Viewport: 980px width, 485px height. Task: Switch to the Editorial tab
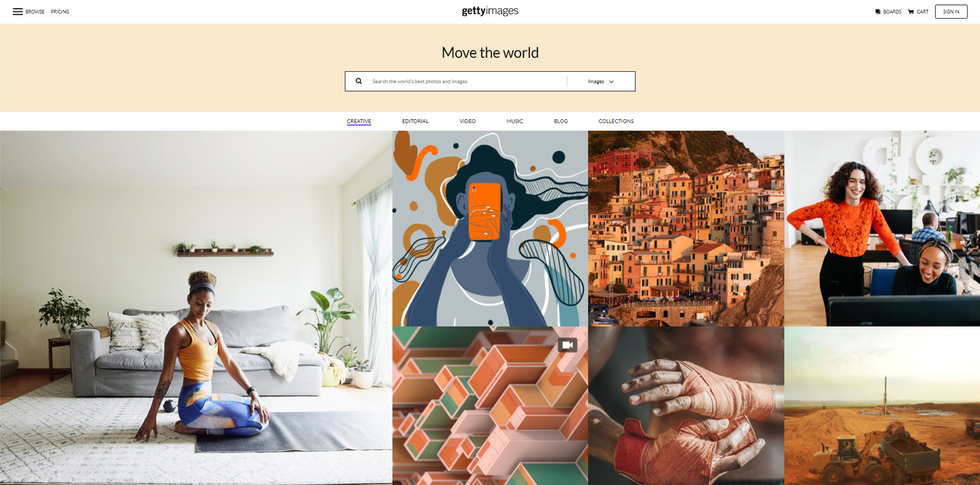(415, 121)
